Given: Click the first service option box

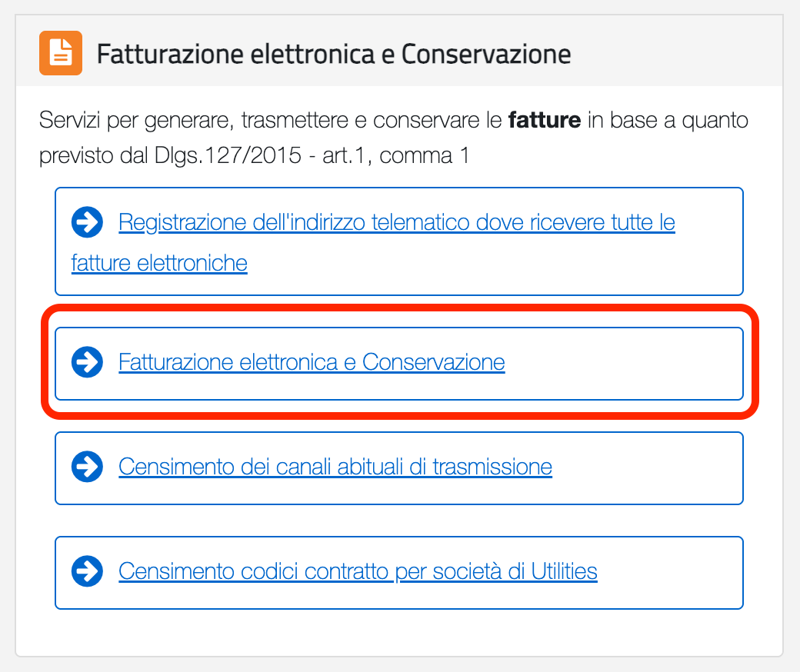Looking at the screenshot, I should click(x=399, y=241).
